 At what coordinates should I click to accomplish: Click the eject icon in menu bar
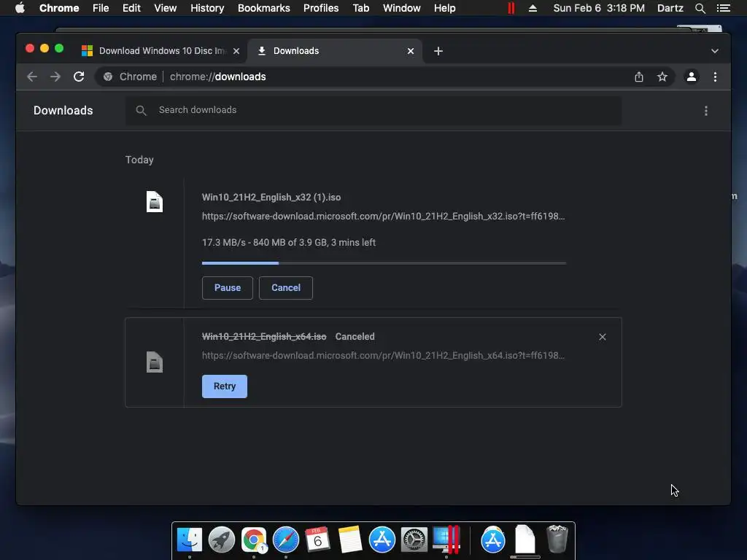tap(533, 8)
